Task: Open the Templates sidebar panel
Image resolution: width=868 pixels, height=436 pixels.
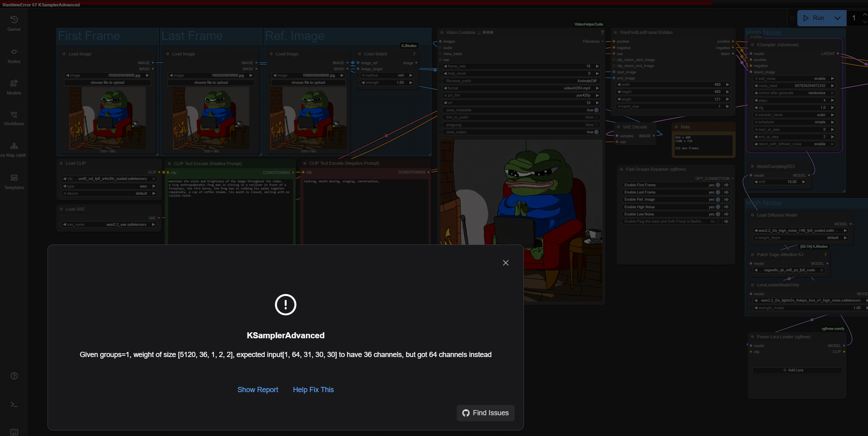Action: 14,182
